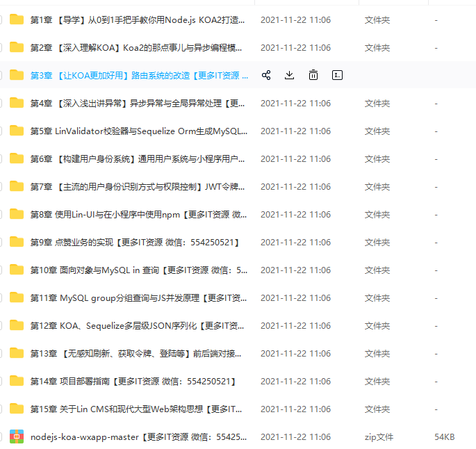The height and width of the screenshot is (449, 476).
Task: Open folder 第9章 点赞业务的实现
Action: coord(135,243)
